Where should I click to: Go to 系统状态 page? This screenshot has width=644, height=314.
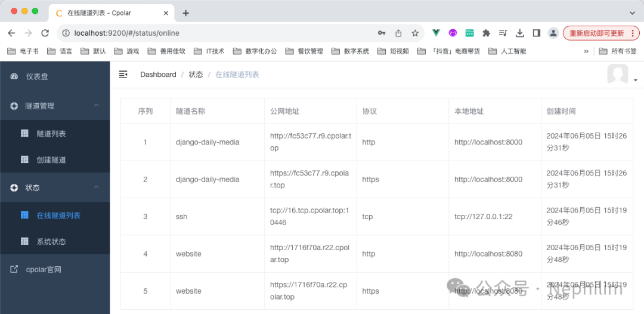pos(55,242)
